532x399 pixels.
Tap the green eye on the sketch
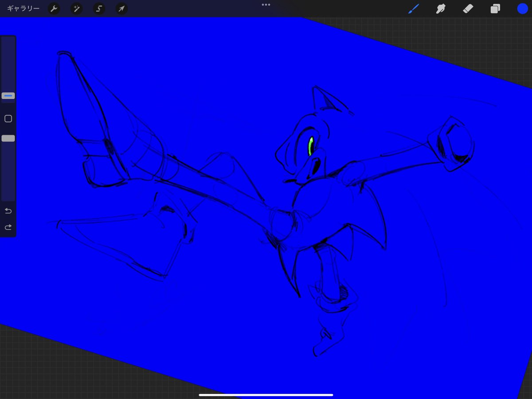click(x=311, y=146)
